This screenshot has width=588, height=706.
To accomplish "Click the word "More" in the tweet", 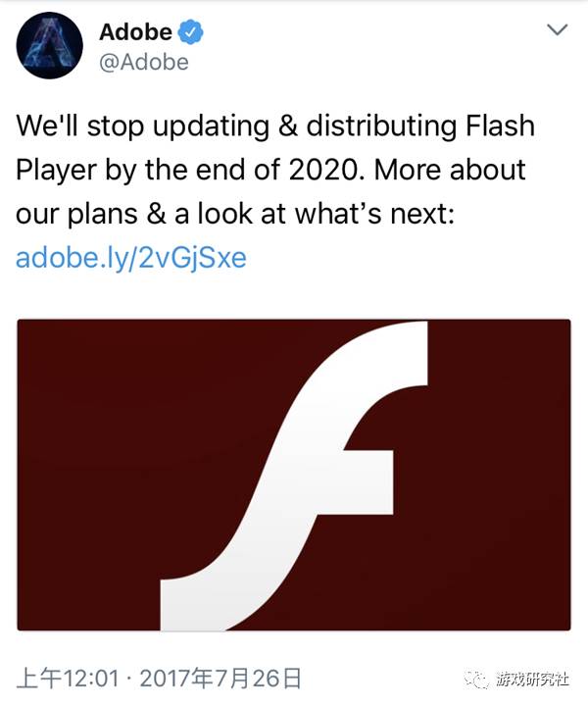I will coord(404,170).
